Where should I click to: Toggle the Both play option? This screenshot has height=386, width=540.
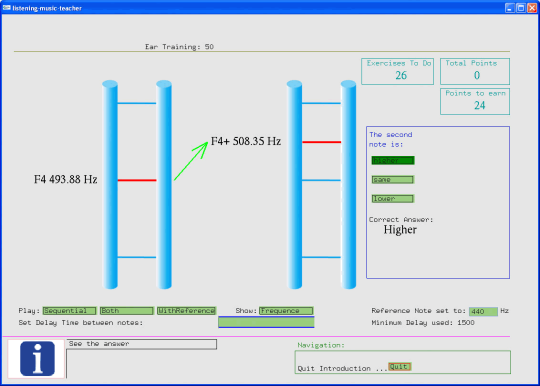126,311
